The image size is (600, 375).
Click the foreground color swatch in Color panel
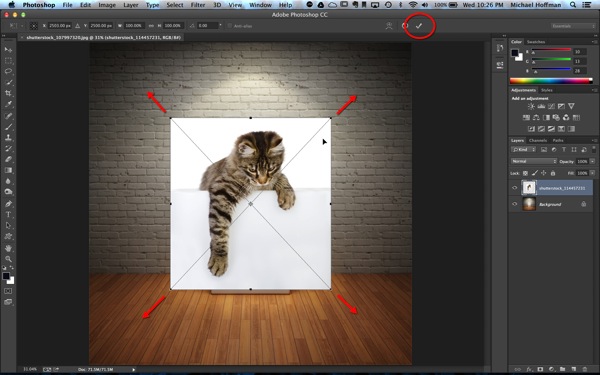515,53
